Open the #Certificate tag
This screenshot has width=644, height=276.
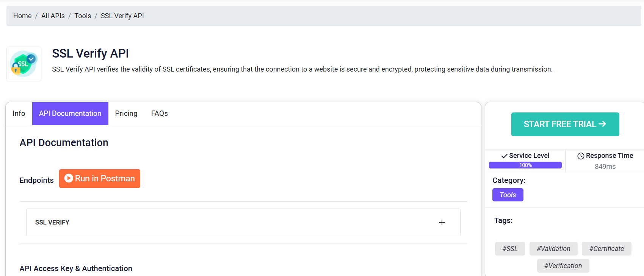[x=606, y=249]
